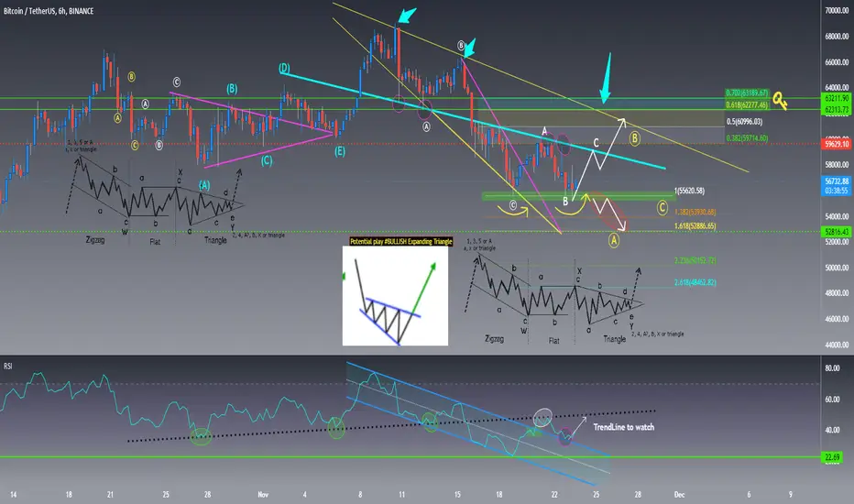This screenshot has width=854, height=504.
Task: Click the green 52816.43 price axis label
Action: tap(837, 232)
